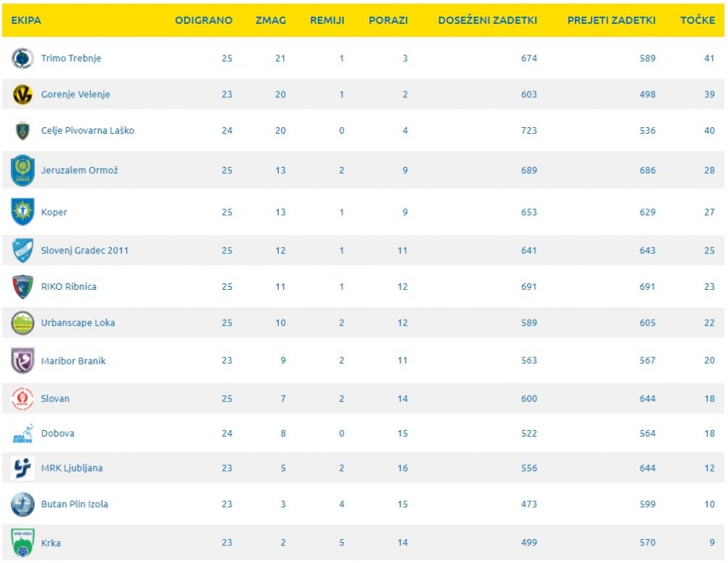Open the Butan Plin Izola team link
Image resolution: width=728 pixels, height=563 pixels.
(75, 504)
